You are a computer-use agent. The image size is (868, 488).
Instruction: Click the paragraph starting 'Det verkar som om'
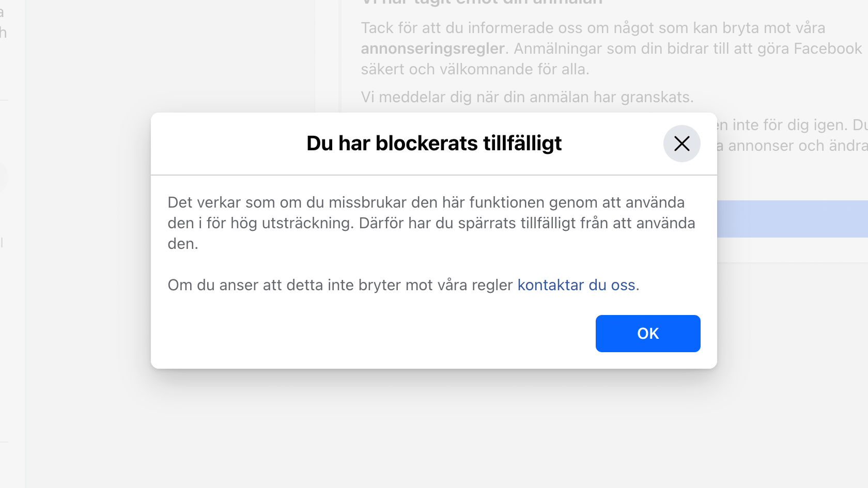coord(431,223)
